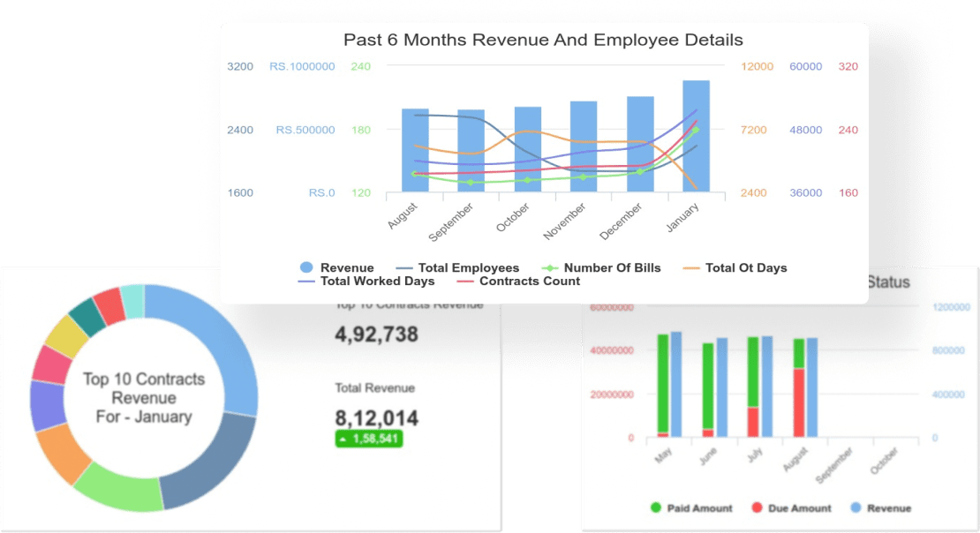The image size is (980, 533).
Task: Hide the Contracts Count series via legend
Action: [x=518, y=282]
